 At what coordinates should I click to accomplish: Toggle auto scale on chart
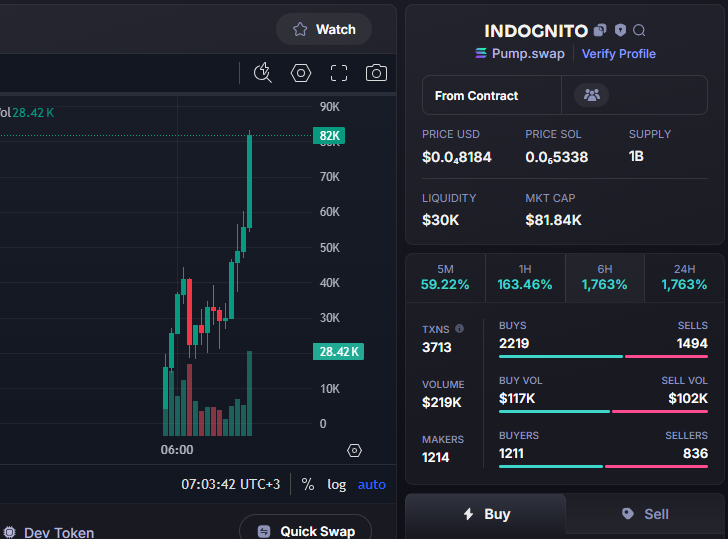[371, 484]
